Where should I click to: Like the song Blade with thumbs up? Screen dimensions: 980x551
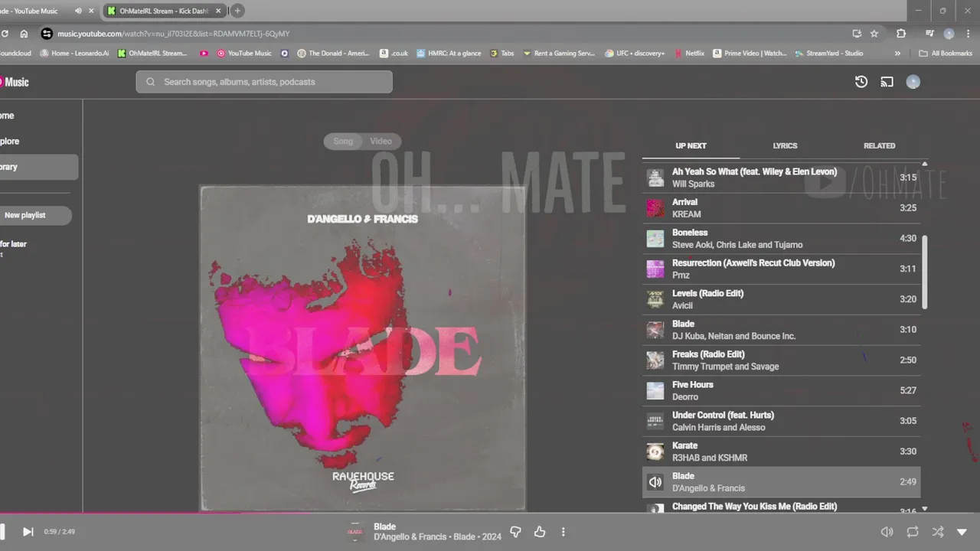540,531
